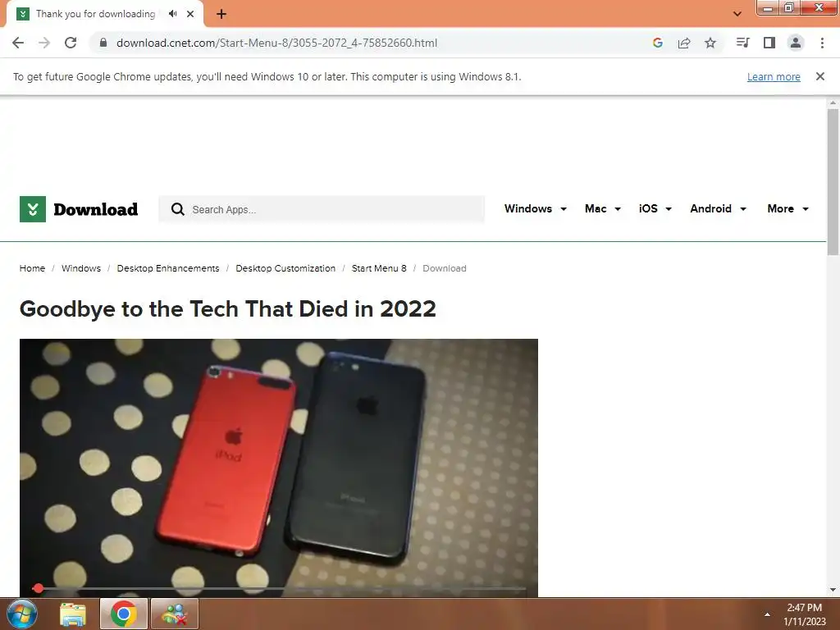Expand the Android menu
The image size is (840, 630).
(x=719, y=209)
